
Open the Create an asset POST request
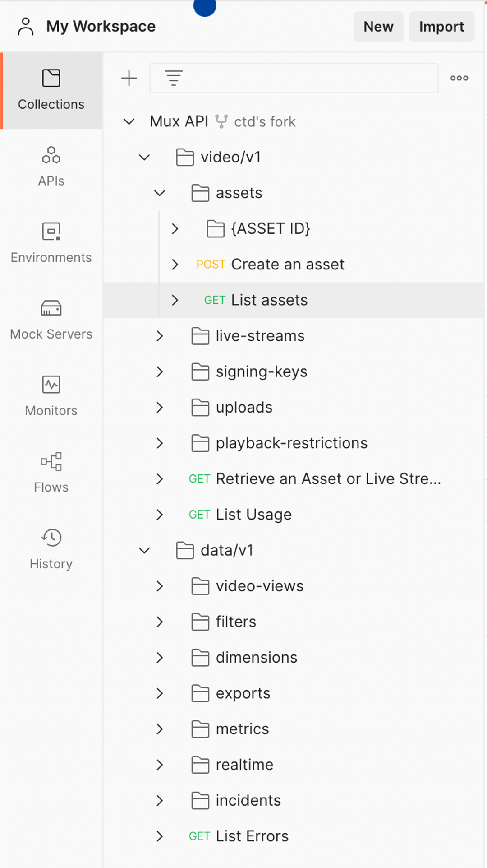click(288, 264)
